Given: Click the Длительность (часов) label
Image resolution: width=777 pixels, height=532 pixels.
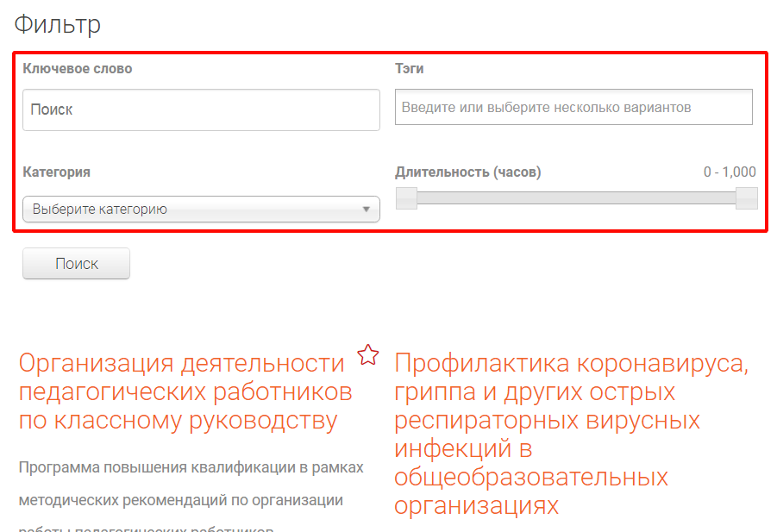Looking at the screenshot, I should tap(468, 172).
